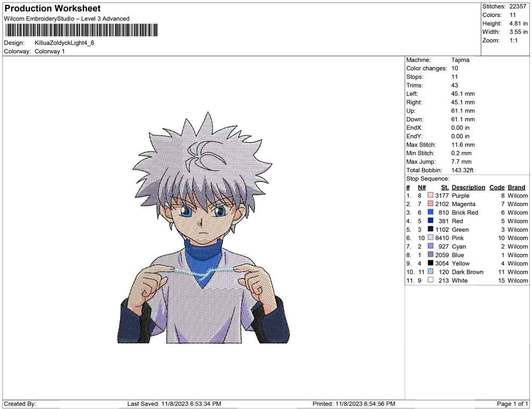Screen dimensions: 532x409
Task: Click the Yellow 3054 black swatch
Action: (430, 263)
